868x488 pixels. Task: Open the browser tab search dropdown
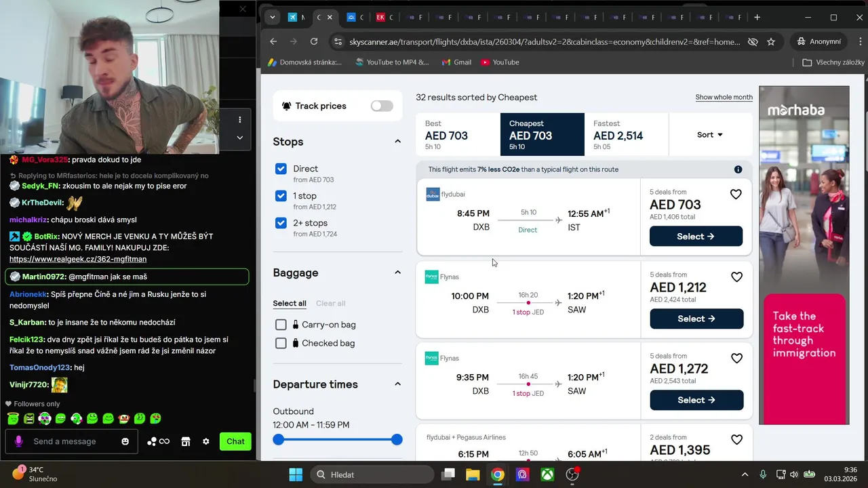[x=272, y=17]
